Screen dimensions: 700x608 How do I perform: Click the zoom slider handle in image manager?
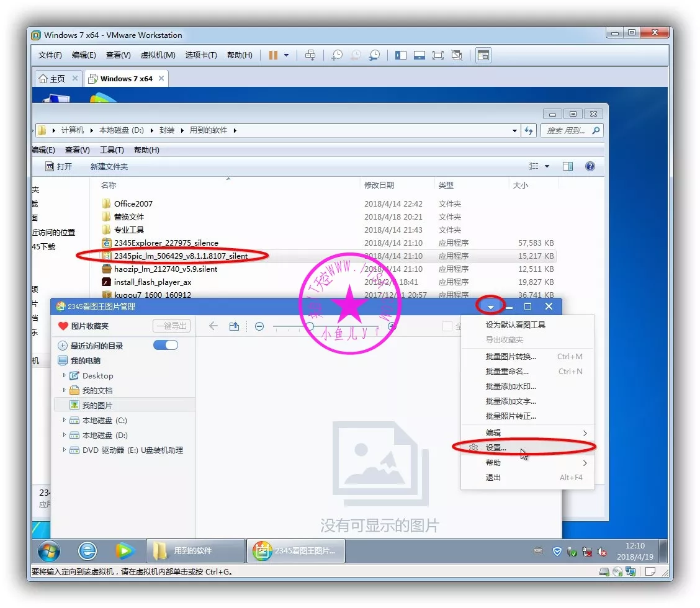point(310,326)
